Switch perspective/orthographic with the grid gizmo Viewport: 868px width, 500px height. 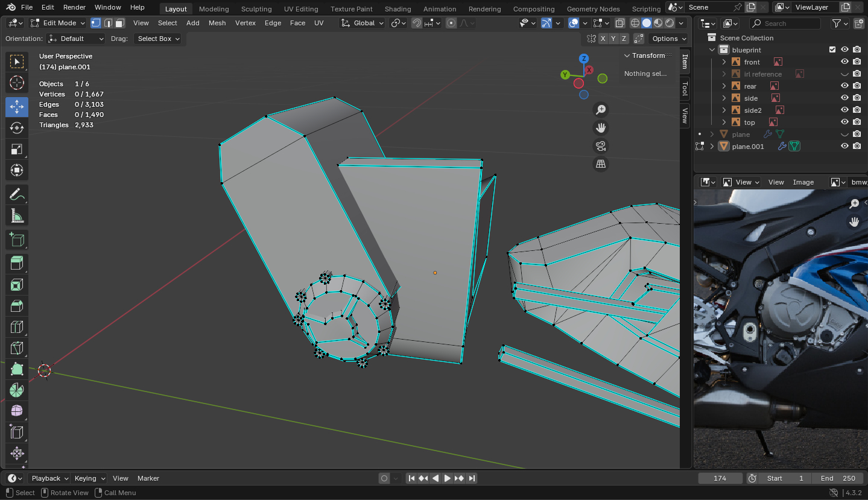coord(601,164)
